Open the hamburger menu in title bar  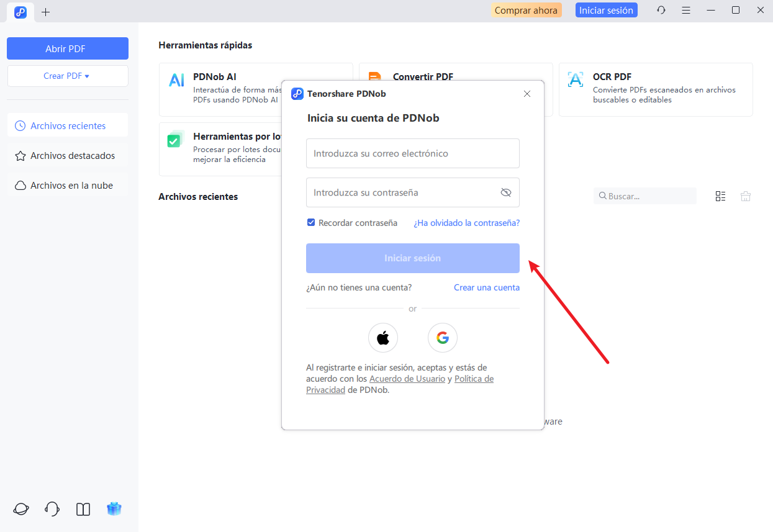click(x=686, y=10)
